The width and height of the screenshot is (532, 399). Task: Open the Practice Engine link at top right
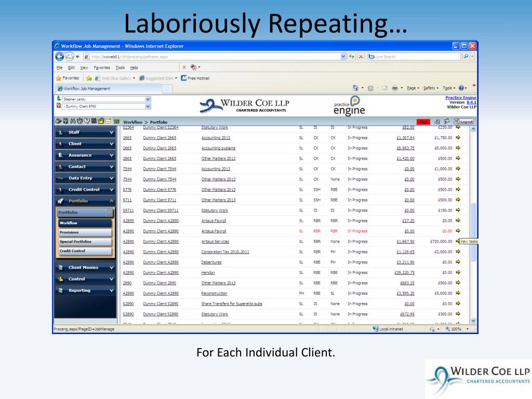(x=461, y=98)
